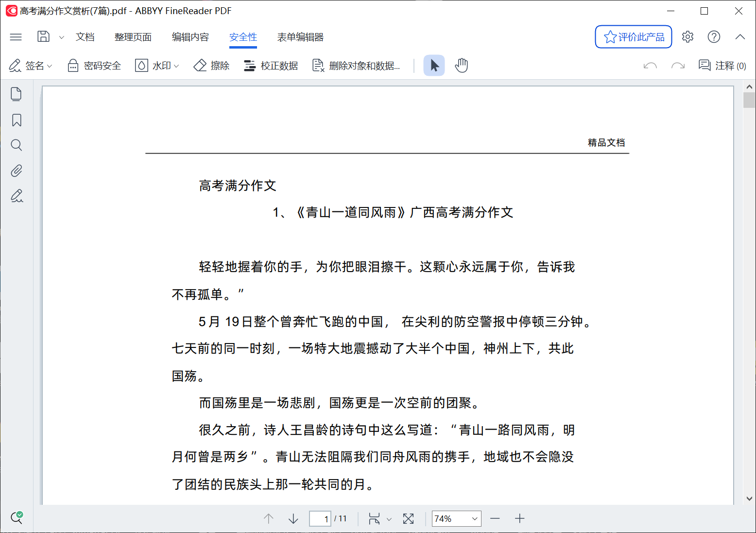Open the Help question mark icon

pyautogui.click(x=714, y=37)
